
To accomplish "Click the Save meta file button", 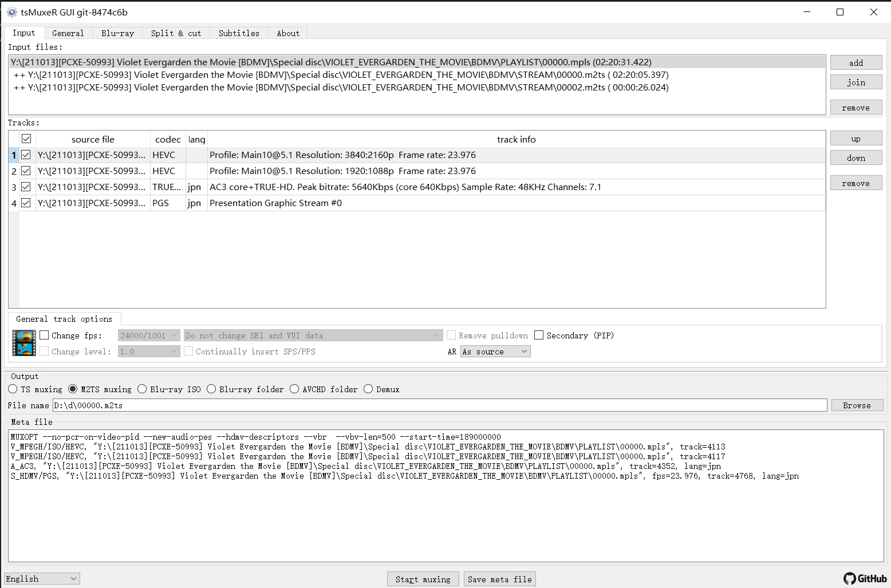I will pos(500,579).
